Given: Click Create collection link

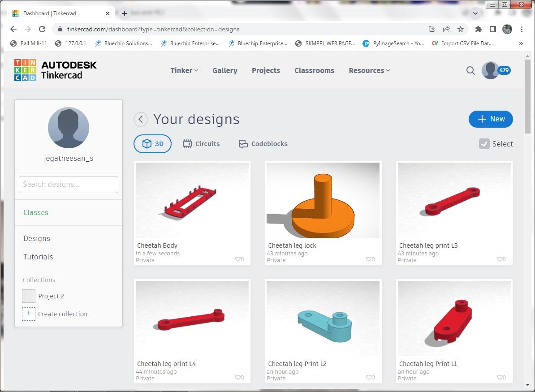Looking at the screenshot, I should coord(62,314).
